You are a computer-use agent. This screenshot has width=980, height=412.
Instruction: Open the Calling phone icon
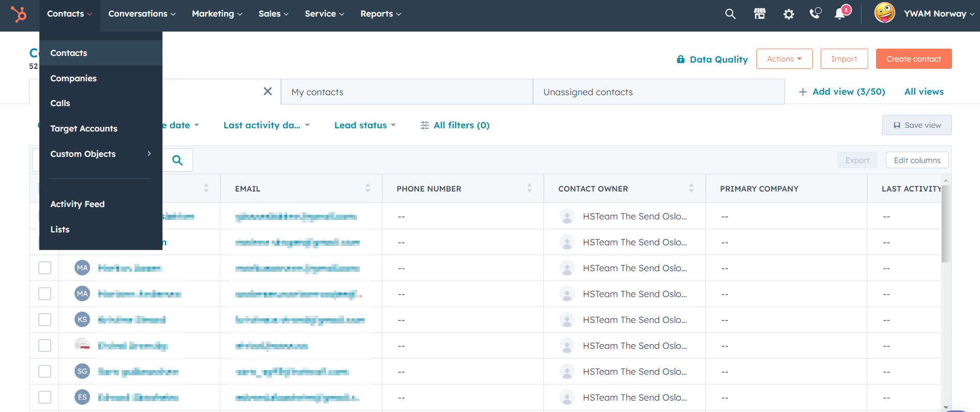coord(815,13)
